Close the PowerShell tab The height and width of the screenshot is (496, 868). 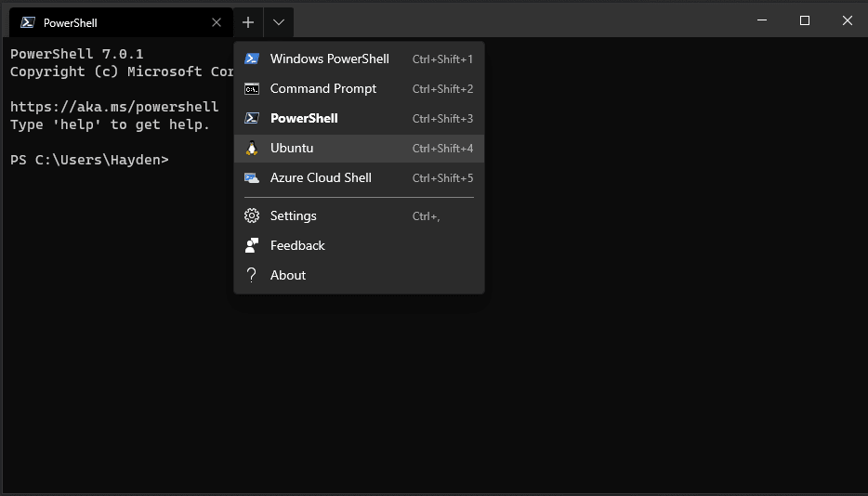(x=217, y=22)
